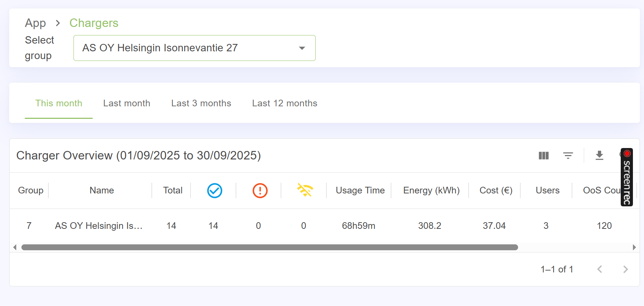644x306 pixels.
Task: Expand group list with the dropdown arrow
Action: (302, 48)
